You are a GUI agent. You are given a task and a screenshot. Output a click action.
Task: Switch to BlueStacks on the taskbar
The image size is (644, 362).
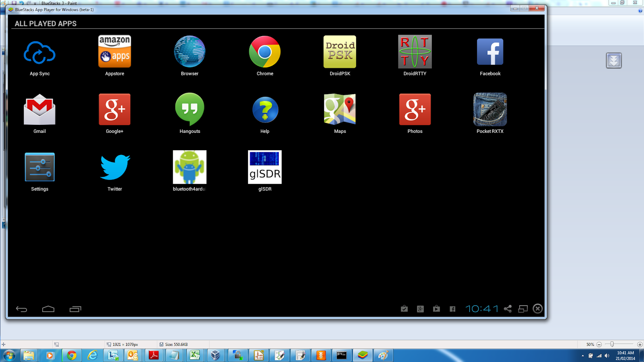(x=363, y=356)
